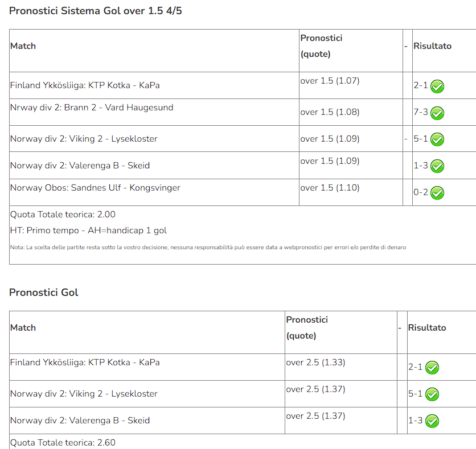The width and height of the screenshot is (476, 449).
Task: Click green checkmark beside 5-1 in over 1.5 table
Action: (437, 139)
